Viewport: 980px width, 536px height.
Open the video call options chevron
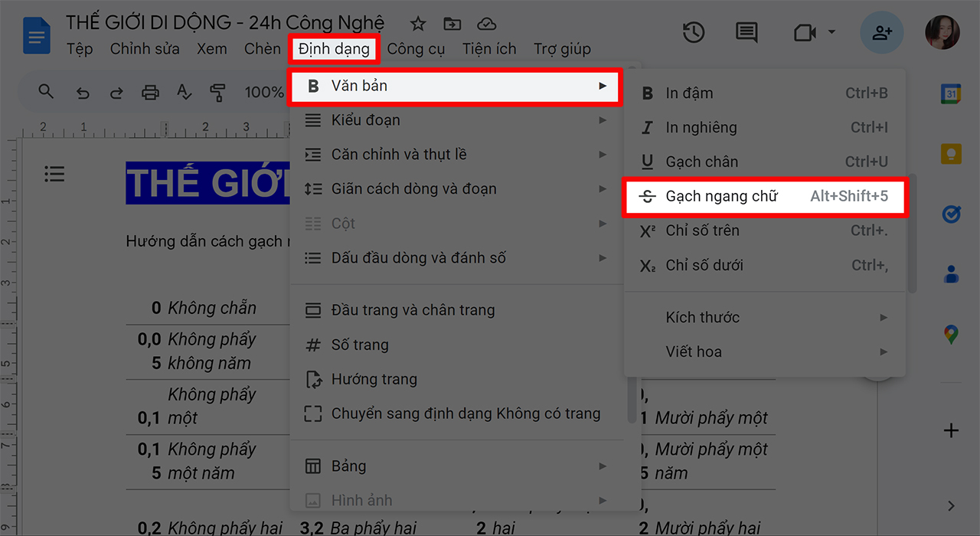coord(831,32)
